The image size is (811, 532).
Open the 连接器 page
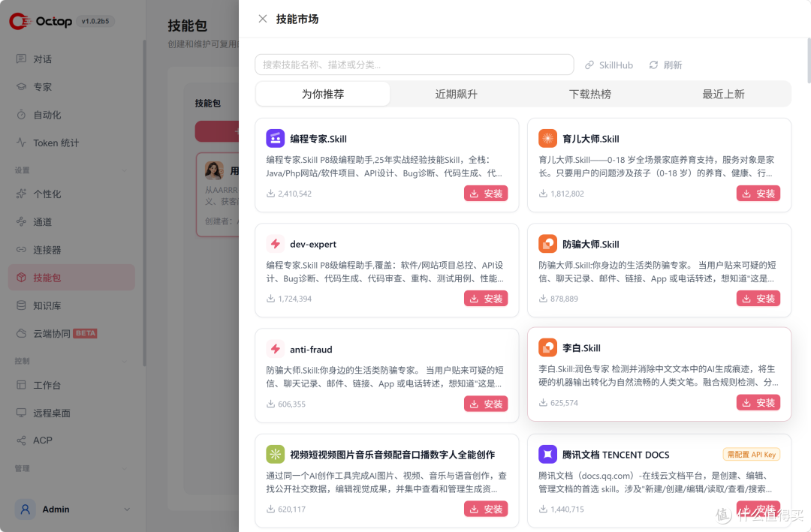click(x=71, y=250)
